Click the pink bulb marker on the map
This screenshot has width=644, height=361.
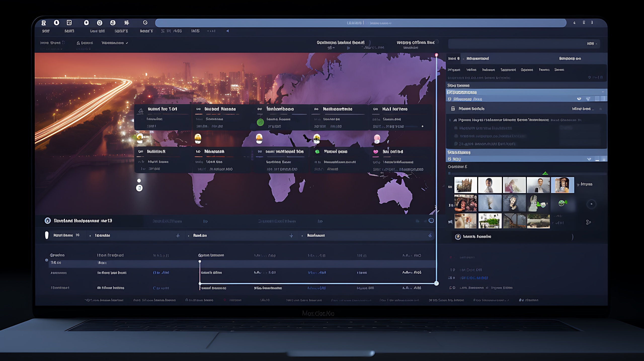(x=377, y=139)
